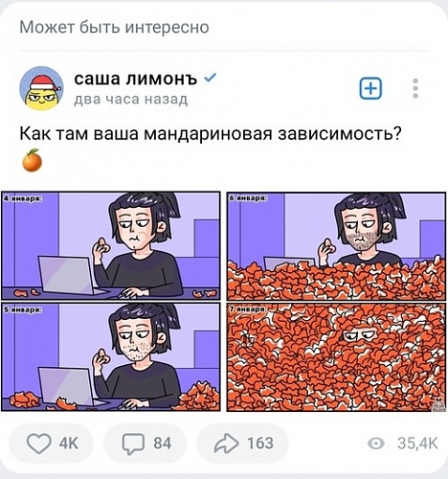448x479 pixels.
Task: Like the post with heart icon
Action: tap(39, 444)
